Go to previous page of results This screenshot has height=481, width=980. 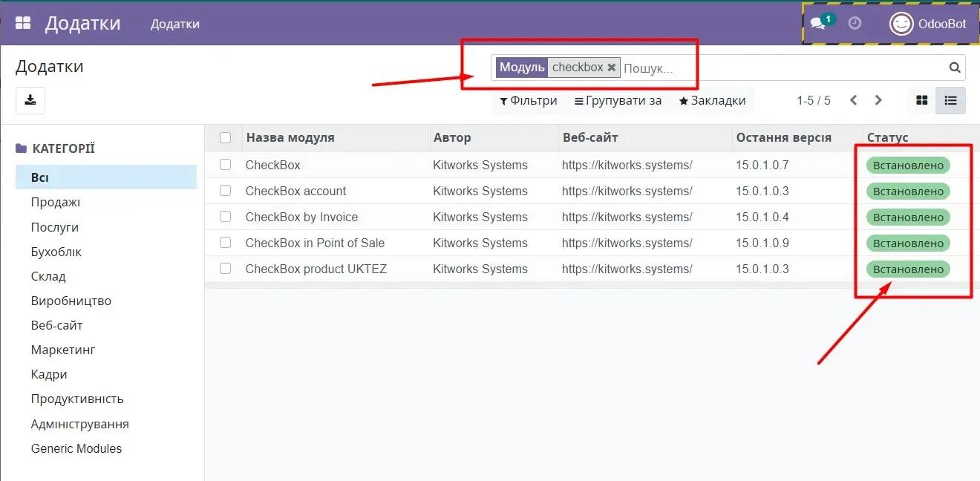(854, 100)
